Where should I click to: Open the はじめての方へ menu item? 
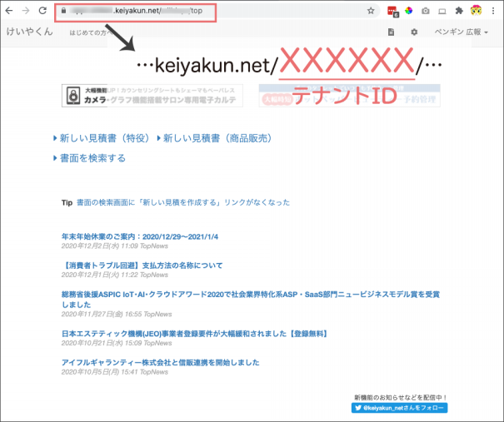(91, 32)
